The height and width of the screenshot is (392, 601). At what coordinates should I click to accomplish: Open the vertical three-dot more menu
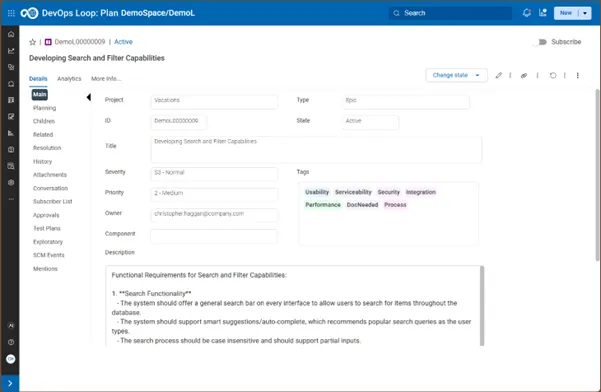(x=578, y=75)
